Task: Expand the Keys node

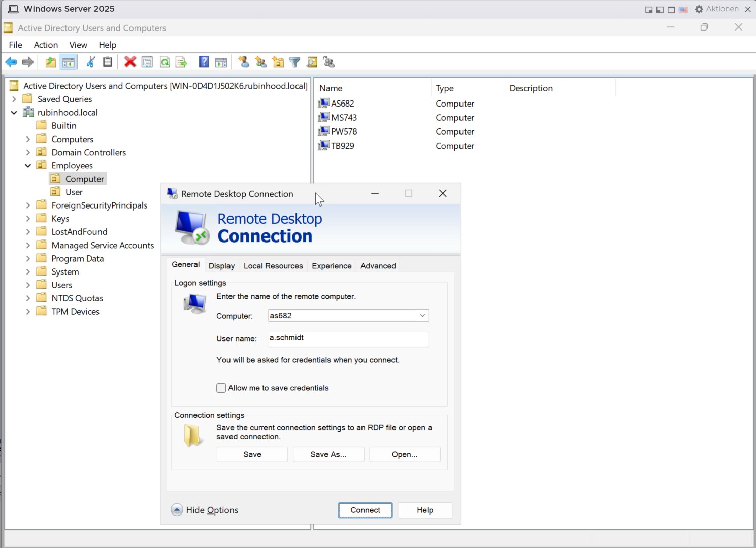Action: 28,218
